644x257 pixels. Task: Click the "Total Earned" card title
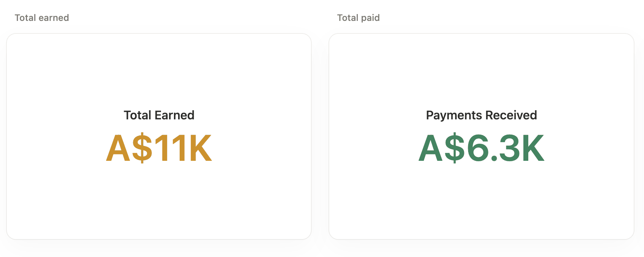click(x=159, y=115)
